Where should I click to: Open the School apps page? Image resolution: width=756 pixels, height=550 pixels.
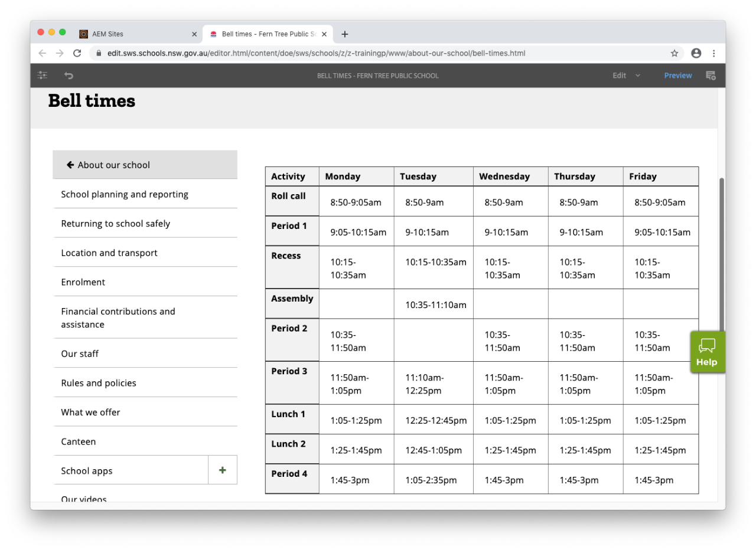point(131,470)
